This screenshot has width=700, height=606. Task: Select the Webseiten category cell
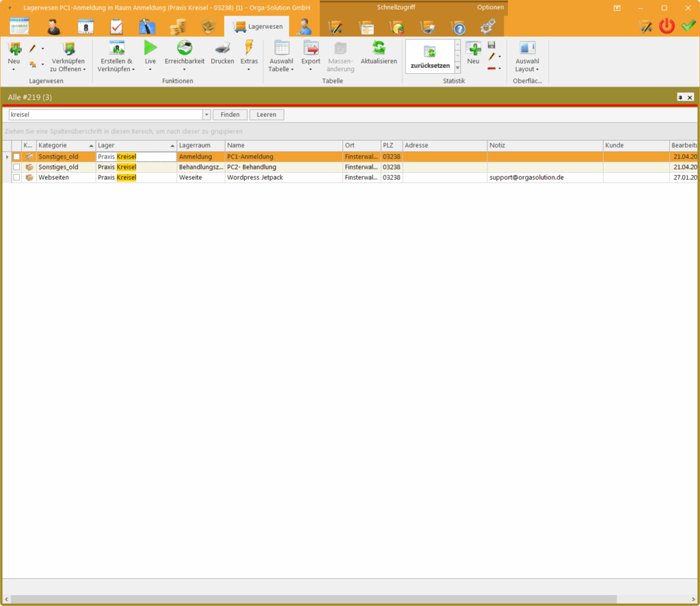point(66,177)
